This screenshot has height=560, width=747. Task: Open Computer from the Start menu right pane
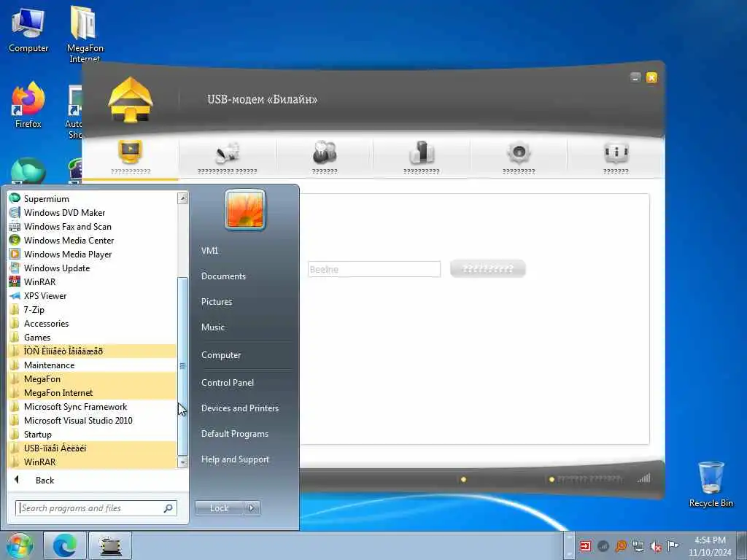click(x=221, y=355)
